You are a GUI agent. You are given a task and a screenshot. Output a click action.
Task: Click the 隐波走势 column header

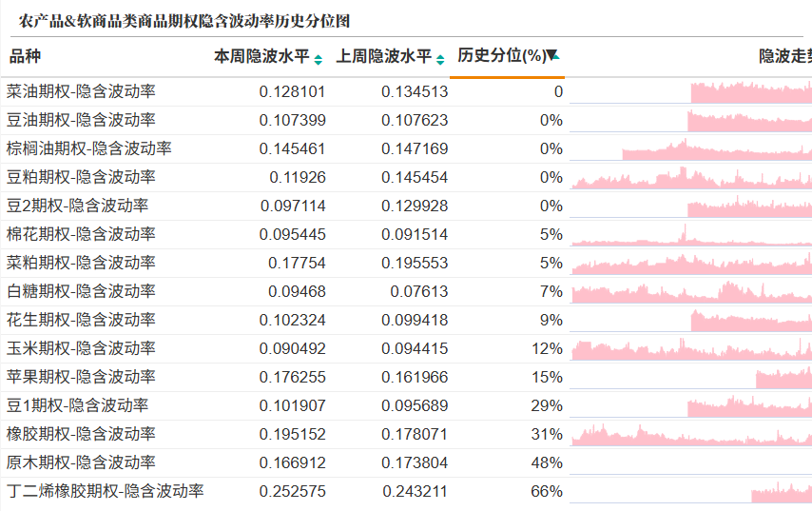tap(785, 56)
